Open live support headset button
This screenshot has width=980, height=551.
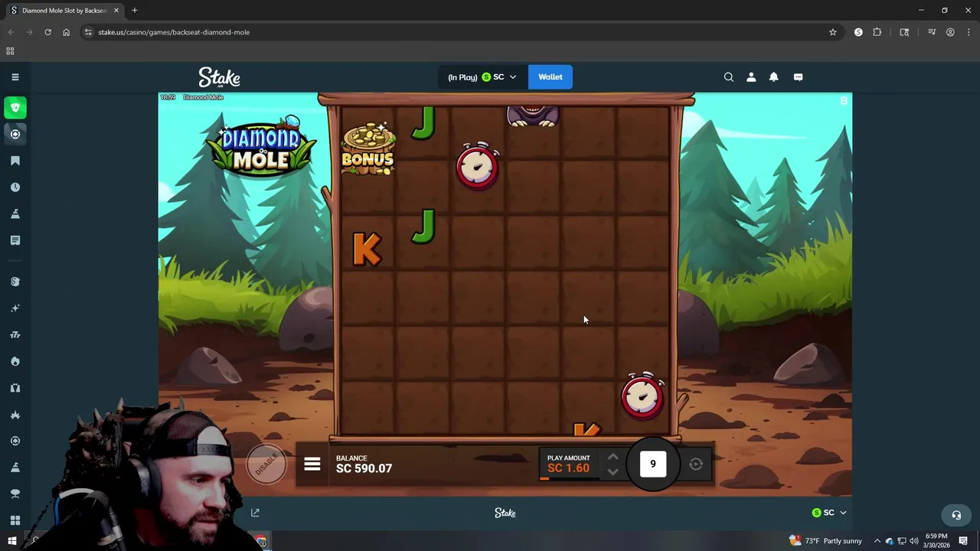[955, 515]
